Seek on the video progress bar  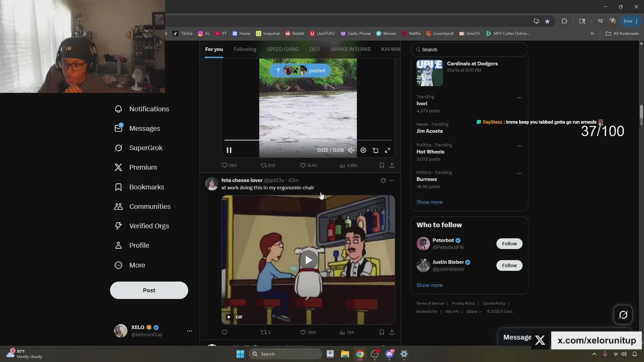click(x=308, y=140)
